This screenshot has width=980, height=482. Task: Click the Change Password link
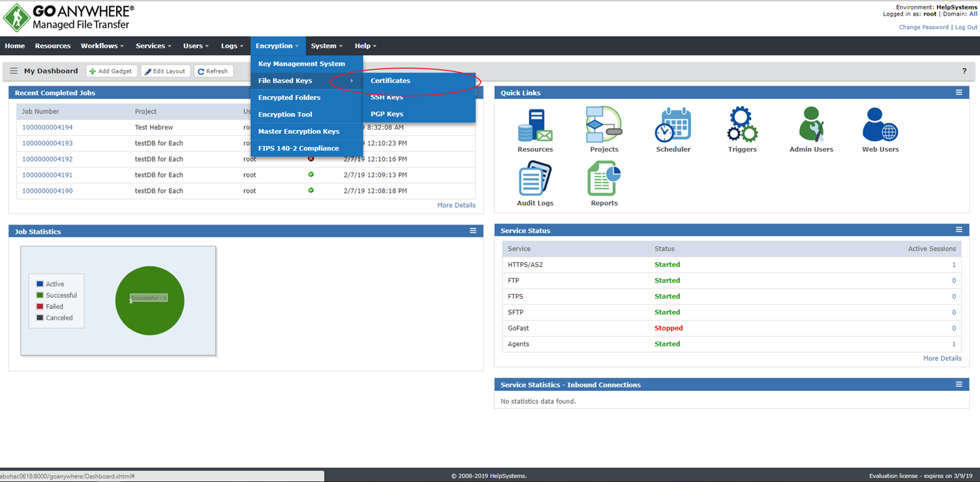coord(924,27)
